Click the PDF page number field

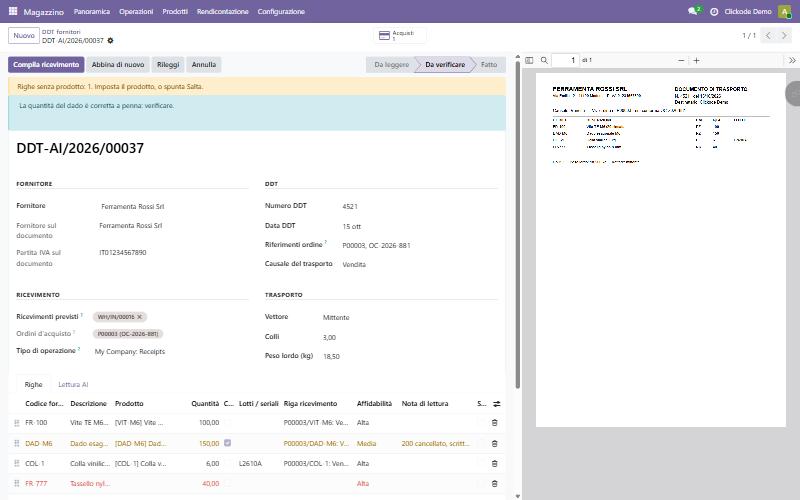click(565, 60)
